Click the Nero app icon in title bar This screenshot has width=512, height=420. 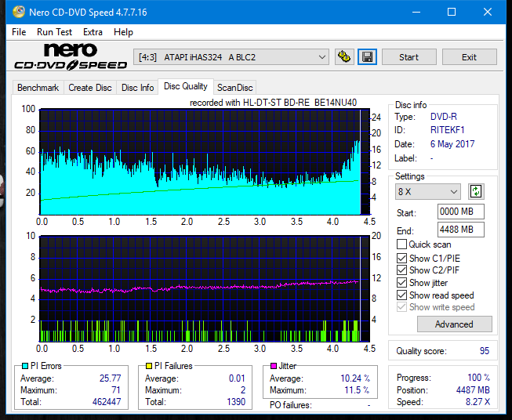tap(18, 12)
